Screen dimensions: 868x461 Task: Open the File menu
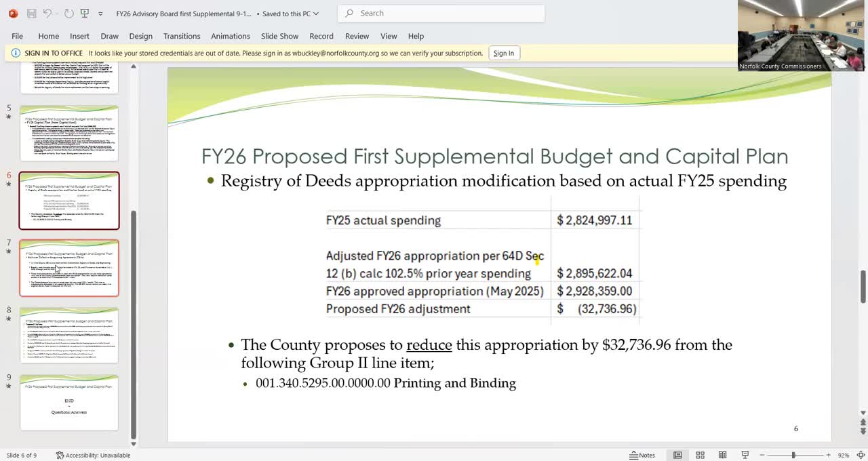pyautogui.click(x=17, y=36)
